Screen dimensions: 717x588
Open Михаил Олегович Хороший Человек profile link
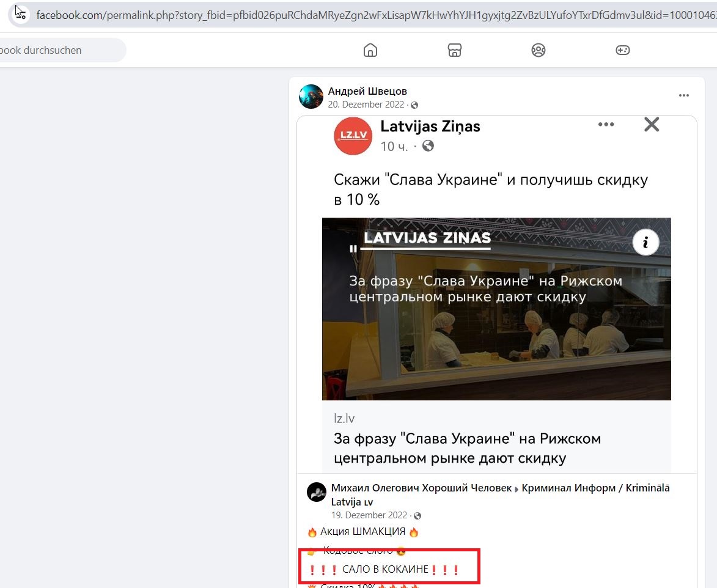(x=421, y=488)
